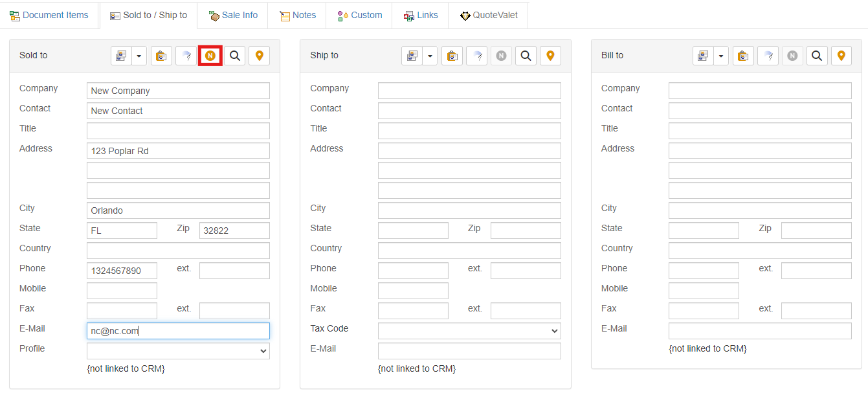Open the Sale Info tab
868x395 pixels.
[233, 15]
